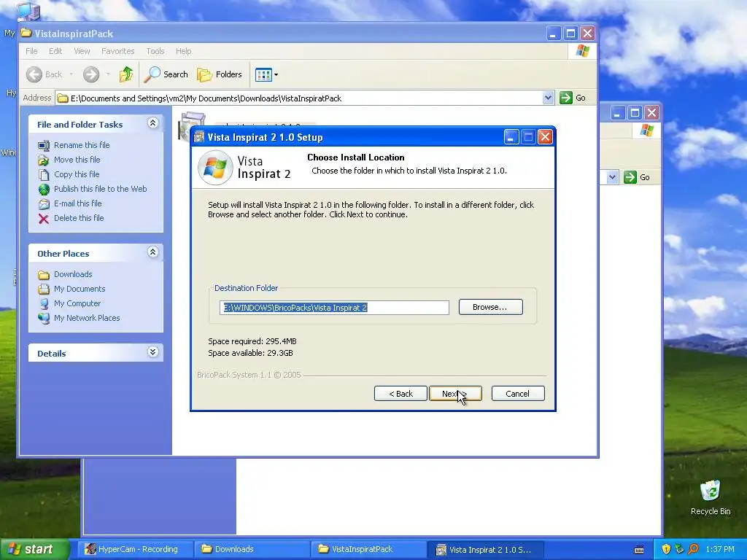Click the red X delete icon

pyautogui.click(x=43, y=219)
